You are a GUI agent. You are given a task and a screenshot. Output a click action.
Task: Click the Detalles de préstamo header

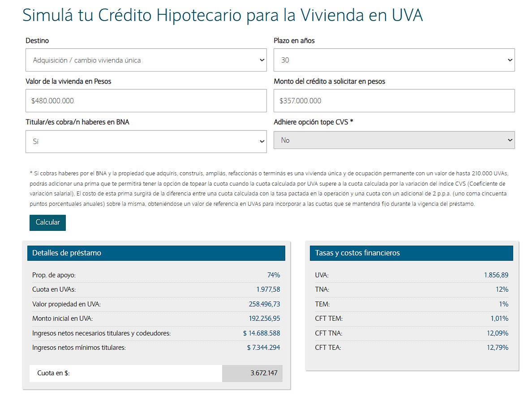click(x=156, y=253)
